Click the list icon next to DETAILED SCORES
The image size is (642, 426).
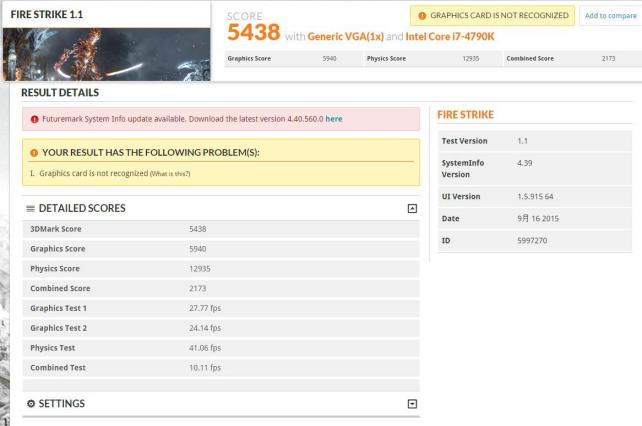30,208
